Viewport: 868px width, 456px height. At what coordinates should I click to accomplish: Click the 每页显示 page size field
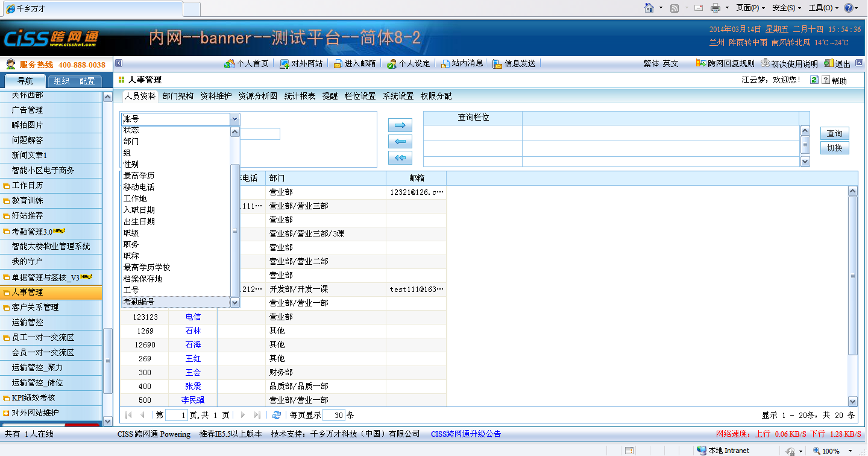(x=333, y=415)
